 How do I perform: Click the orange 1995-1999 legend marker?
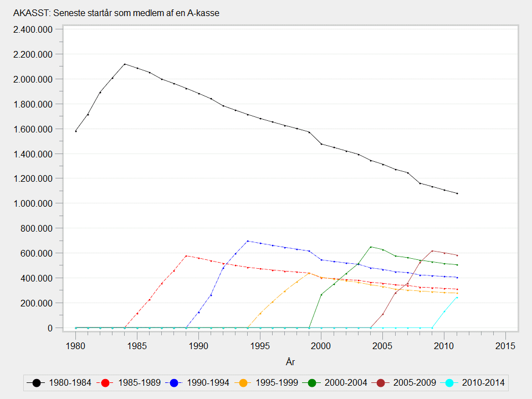tap(245, 382)
